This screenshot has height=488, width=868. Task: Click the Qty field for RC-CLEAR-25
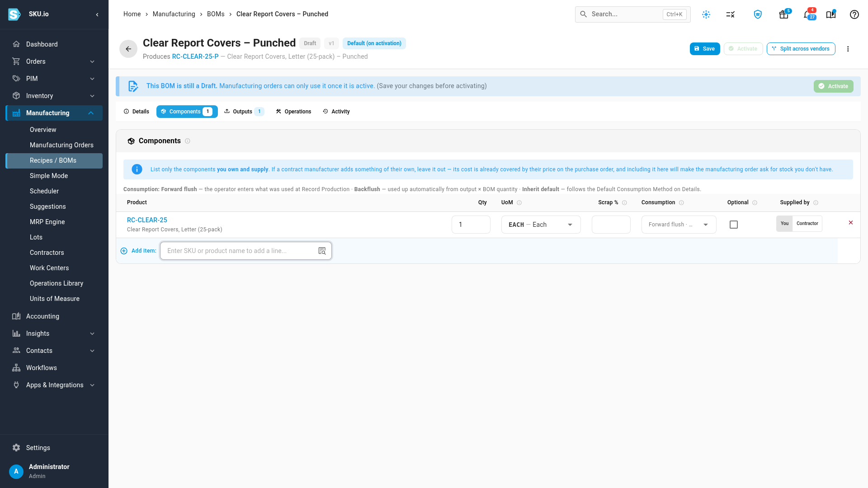coord(471,225)
